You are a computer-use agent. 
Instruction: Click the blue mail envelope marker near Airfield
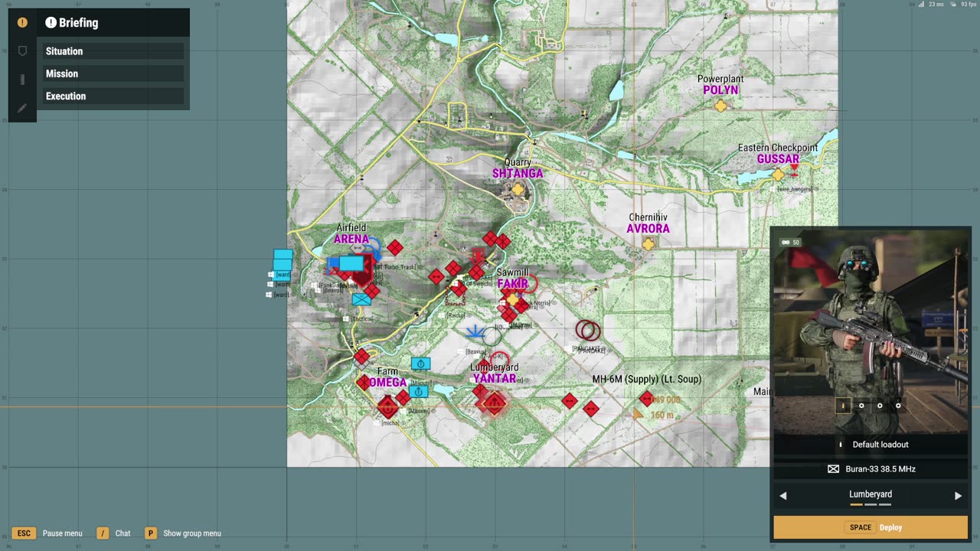361,299
